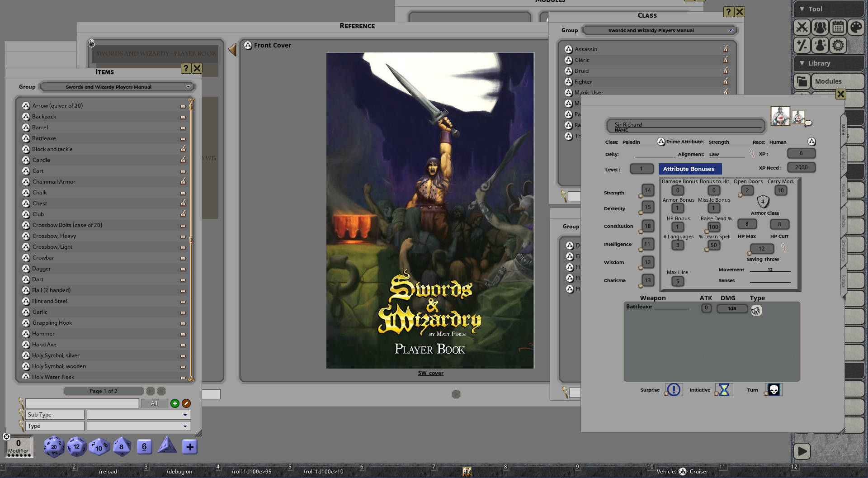Open the Human race link icon
Image resolution: width=868 pixels, height=478 pixels.
point(811,142)
